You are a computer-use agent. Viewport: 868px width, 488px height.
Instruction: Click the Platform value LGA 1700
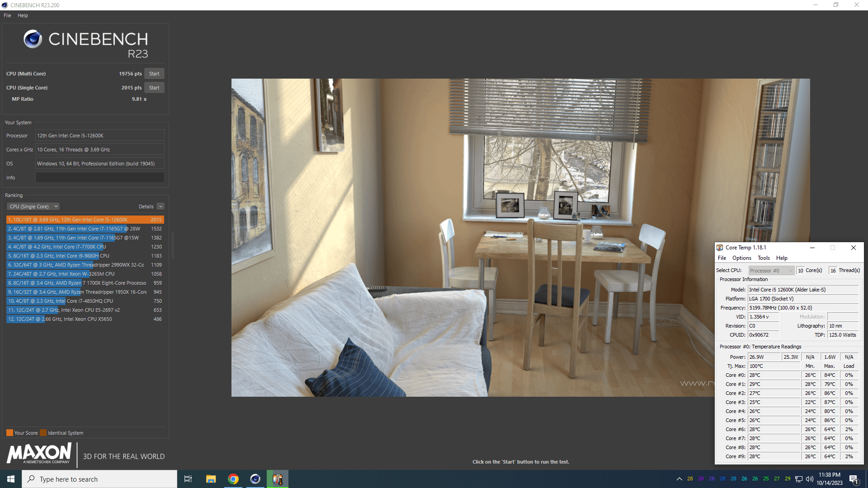coord(803,299)
